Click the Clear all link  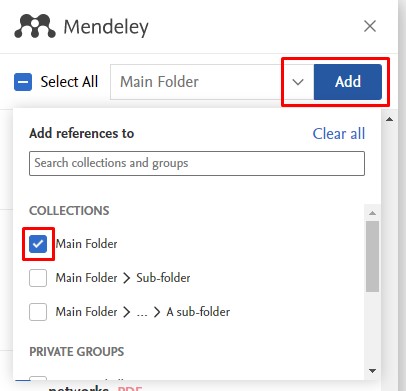pyautogui.click(x=339, y=134)
